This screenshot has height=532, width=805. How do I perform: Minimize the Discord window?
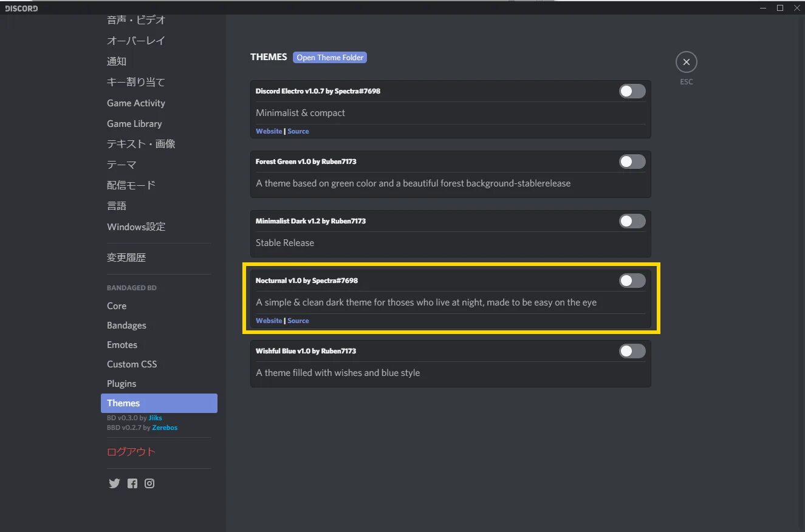[x=764, y=8]
